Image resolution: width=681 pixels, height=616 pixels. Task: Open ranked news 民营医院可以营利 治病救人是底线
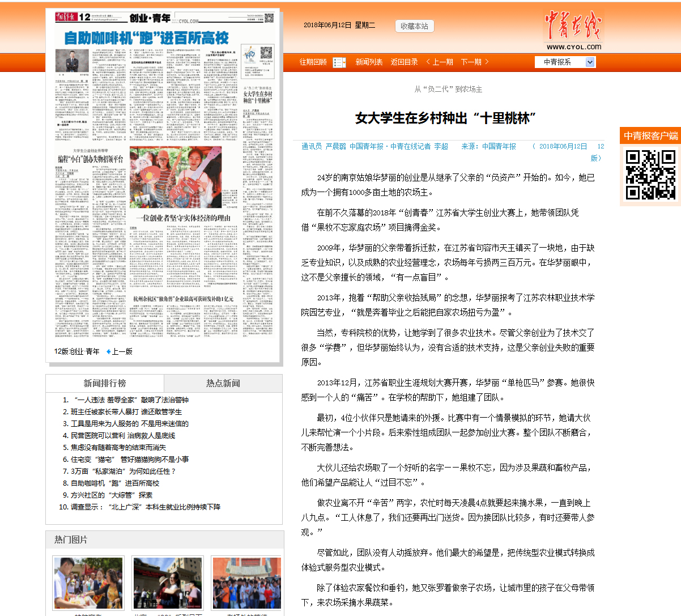point(123,436)
